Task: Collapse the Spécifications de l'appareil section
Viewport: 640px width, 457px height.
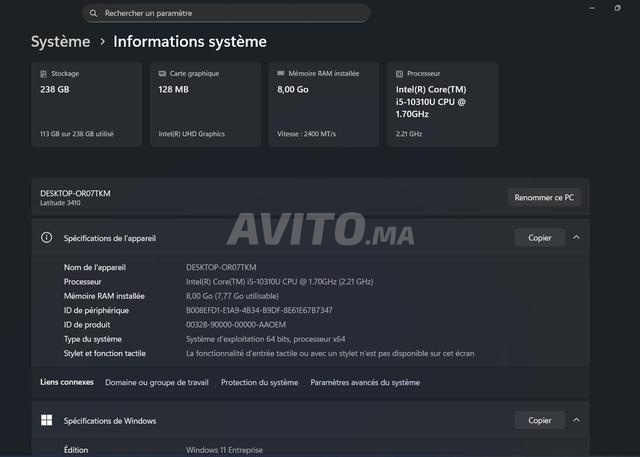Action: click(577, 238)
